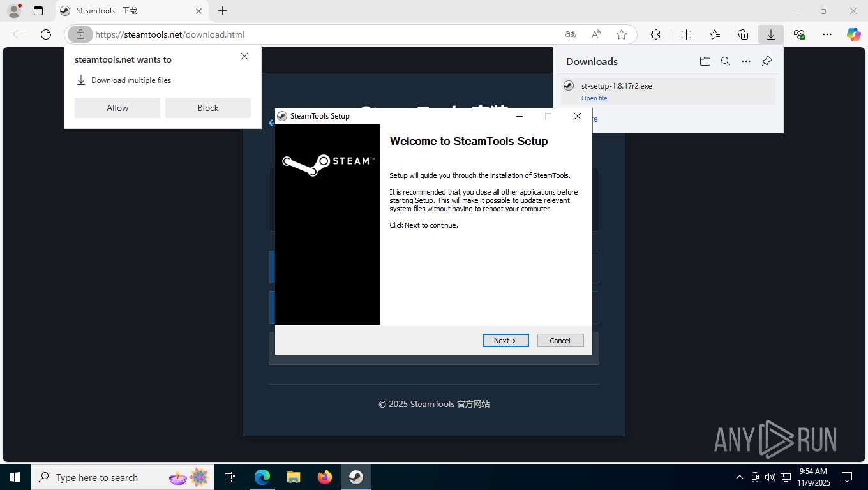Viewport: 868px width, 490px height.
Task: Toggle the Downloads toolbar button
Action: 771,34
